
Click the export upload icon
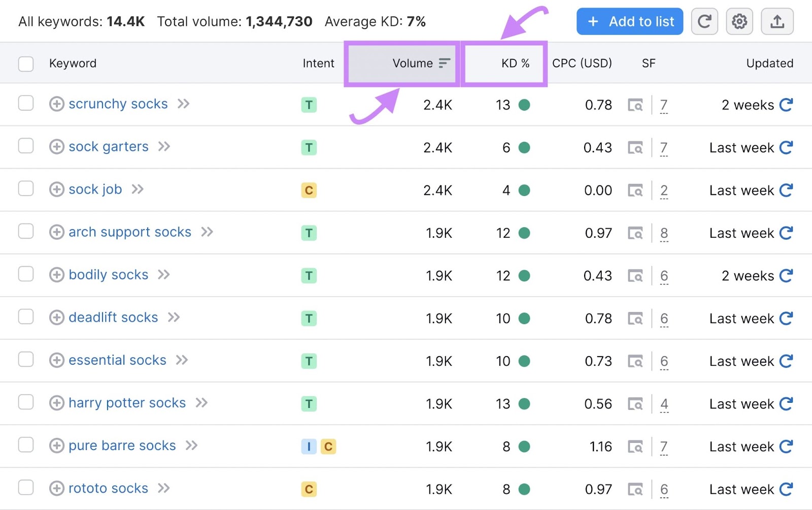point(777,21)
